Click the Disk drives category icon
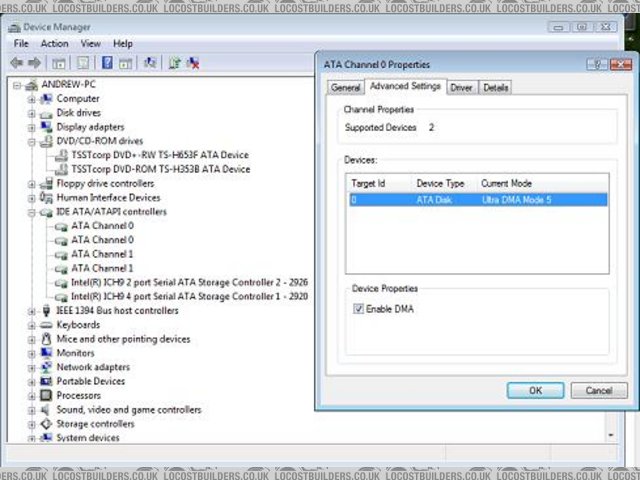 [46, 113]
